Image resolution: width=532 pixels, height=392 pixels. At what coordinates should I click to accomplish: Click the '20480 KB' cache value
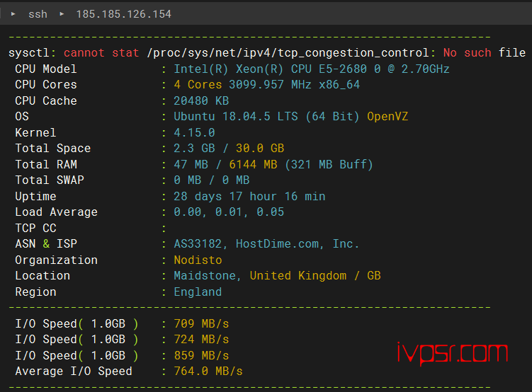(201, 101)
